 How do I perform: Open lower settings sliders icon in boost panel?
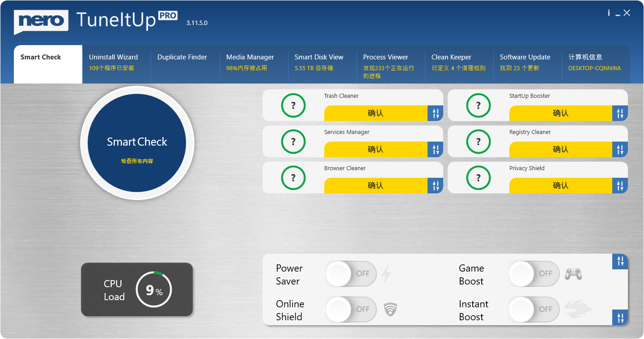click(620, 318)
